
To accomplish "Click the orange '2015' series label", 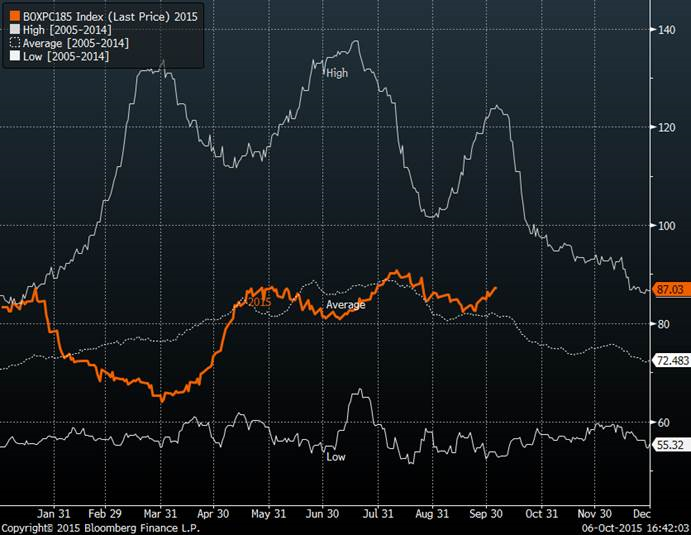I will (x=259, y=302).
